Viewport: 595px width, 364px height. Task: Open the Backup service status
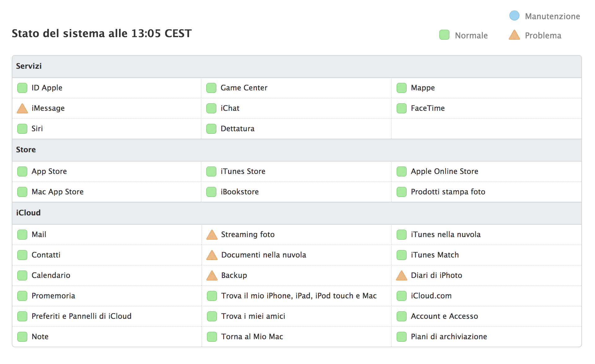point(234,275)
